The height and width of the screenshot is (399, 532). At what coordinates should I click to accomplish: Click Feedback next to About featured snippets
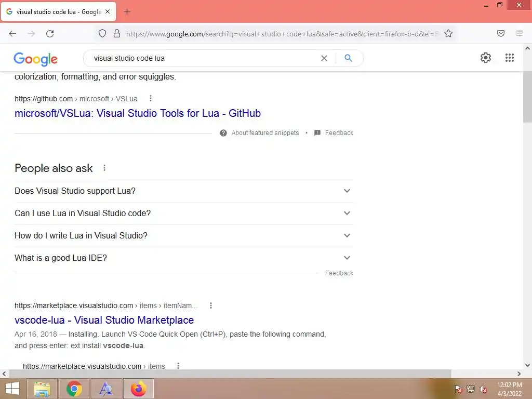point(339,133)
